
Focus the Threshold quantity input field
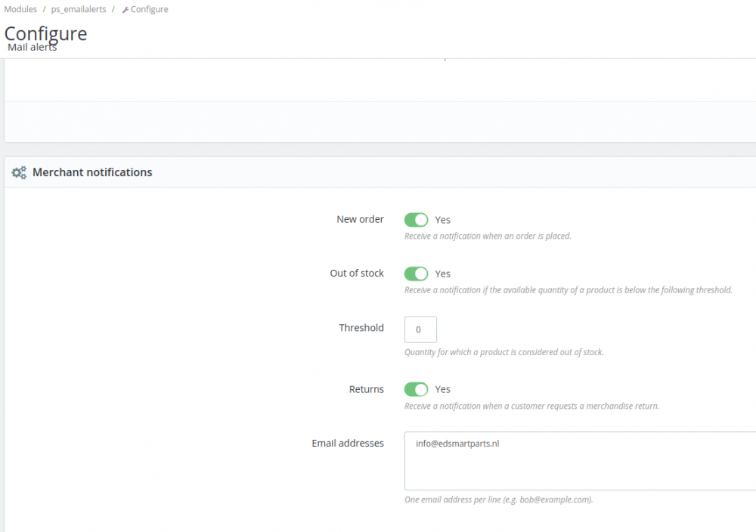pyautogui.click(x=420, y=329)
